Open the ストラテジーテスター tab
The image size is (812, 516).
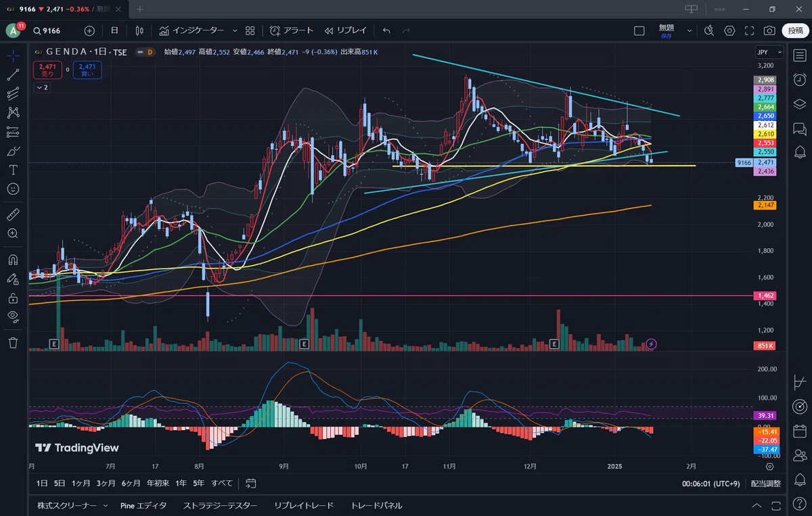click(x=220, y=505)
